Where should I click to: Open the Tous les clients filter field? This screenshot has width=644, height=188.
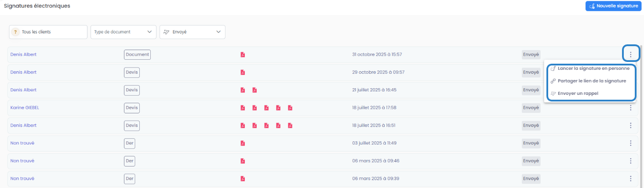(48, 32)
